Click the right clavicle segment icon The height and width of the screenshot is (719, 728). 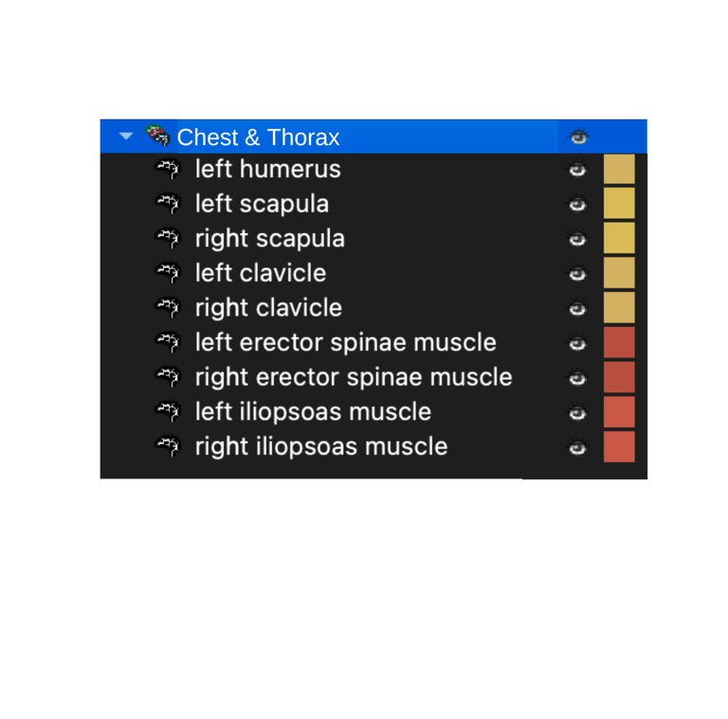pyautogui.click(x=168, y=308)
